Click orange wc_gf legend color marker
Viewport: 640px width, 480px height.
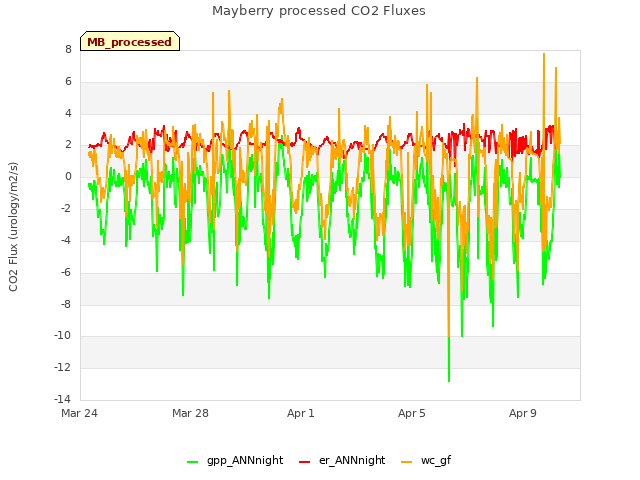point(407,462)
